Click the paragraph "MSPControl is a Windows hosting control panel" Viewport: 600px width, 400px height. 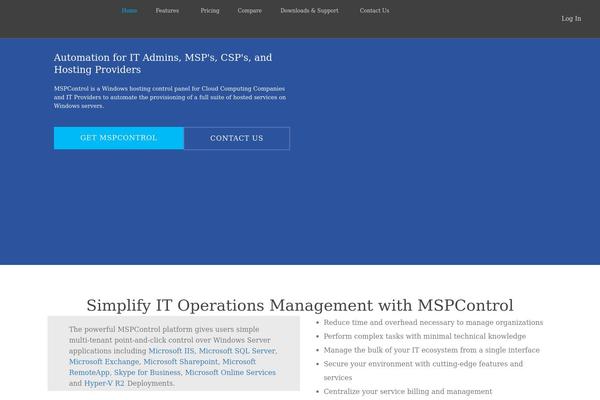tap(170, 97)
